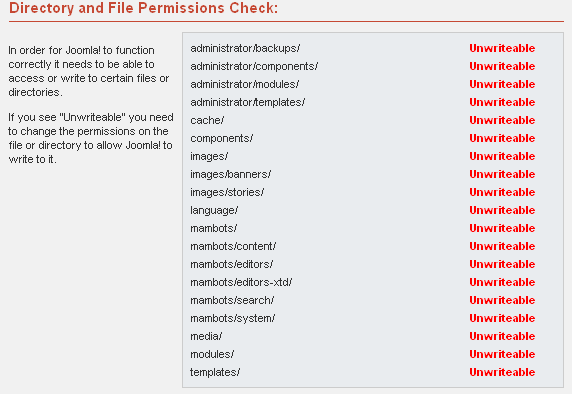Image resolution: width=572 pixels, height=394 pixels.
Task: Click the images/stories/ path entry
Action: tap(227, 192)
